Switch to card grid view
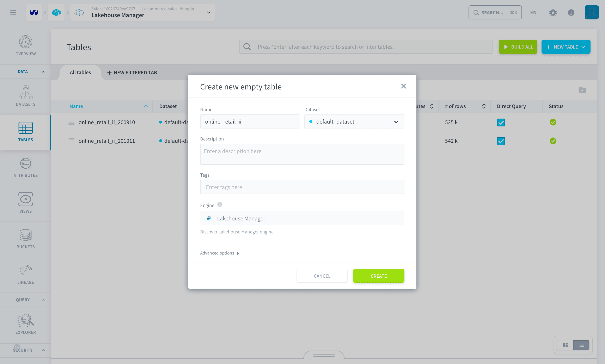This screenshot has width=605, height=364. (x=565, y=345)
